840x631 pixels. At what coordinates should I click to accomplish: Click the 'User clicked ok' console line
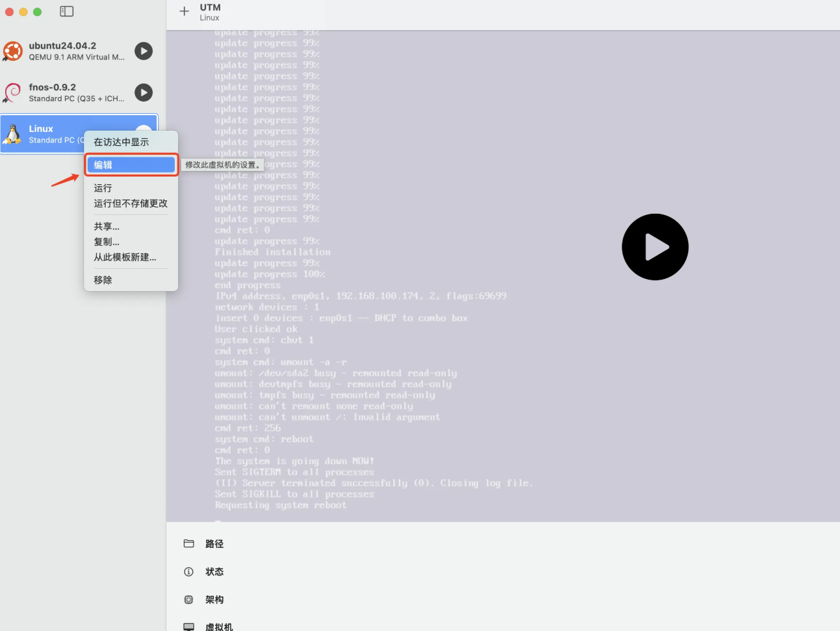(x=256, y=330)
